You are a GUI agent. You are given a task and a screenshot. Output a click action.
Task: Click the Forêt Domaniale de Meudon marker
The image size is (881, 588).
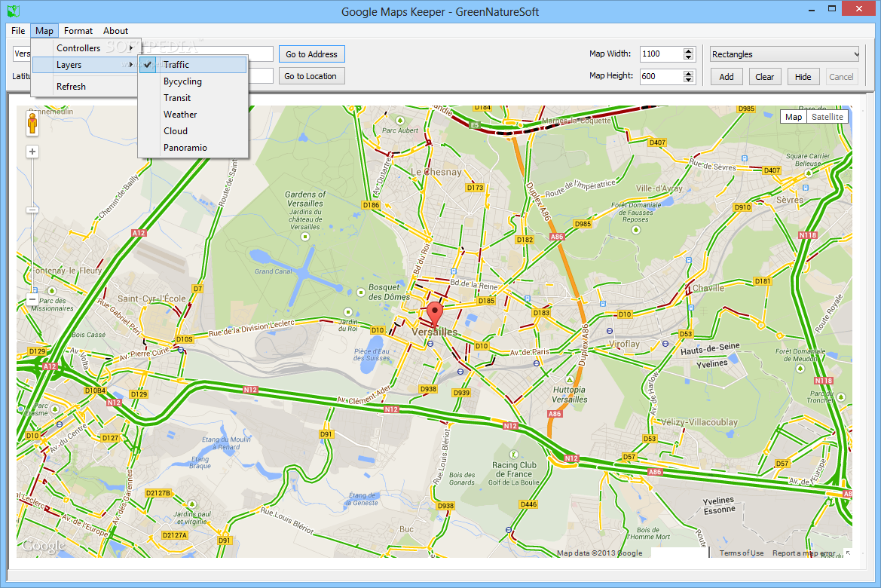coord(800,369)
